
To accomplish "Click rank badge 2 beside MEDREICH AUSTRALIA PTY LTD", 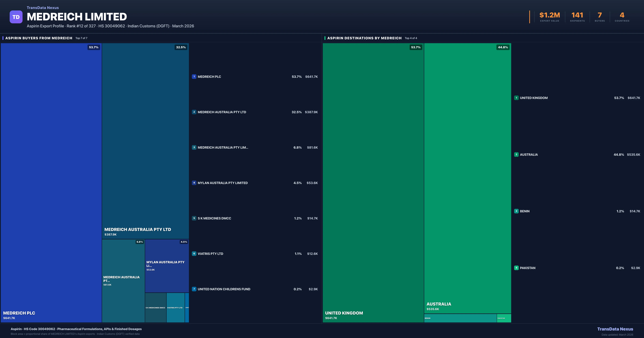I will click(194, 112).
